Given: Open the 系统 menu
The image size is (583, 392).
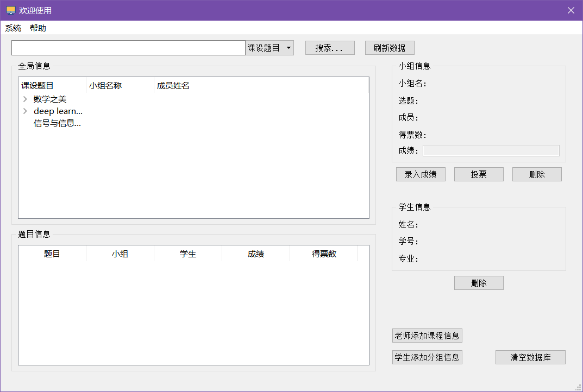Looking at the screenshot, I should pos(13,28).
